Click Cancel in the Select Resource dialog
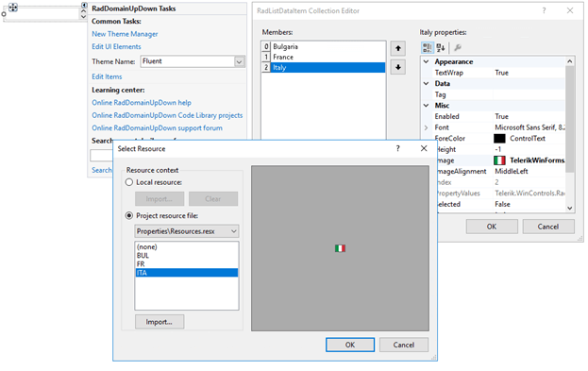 click(x=404, y=345)
